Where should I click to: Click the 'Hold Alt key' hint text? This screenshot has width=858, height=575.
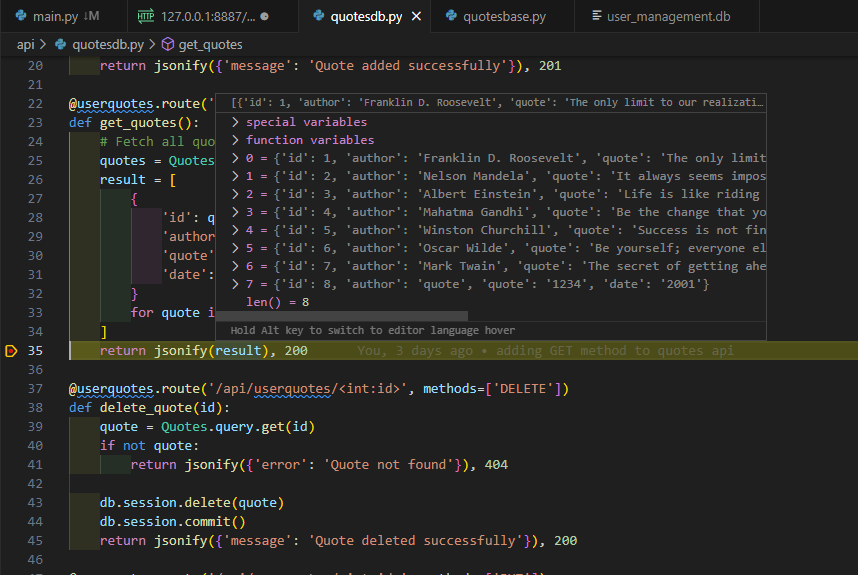(373, 330)
